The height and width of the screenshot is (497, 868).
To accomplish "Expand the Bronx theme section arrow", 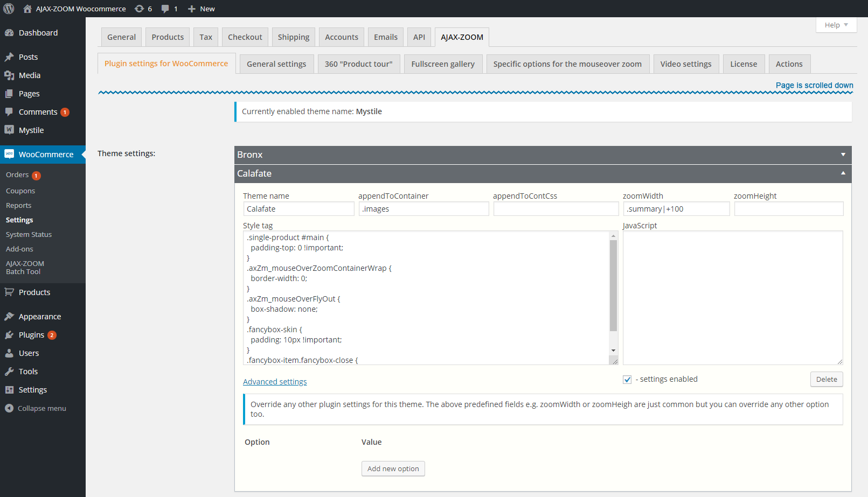I will (843, 155).
